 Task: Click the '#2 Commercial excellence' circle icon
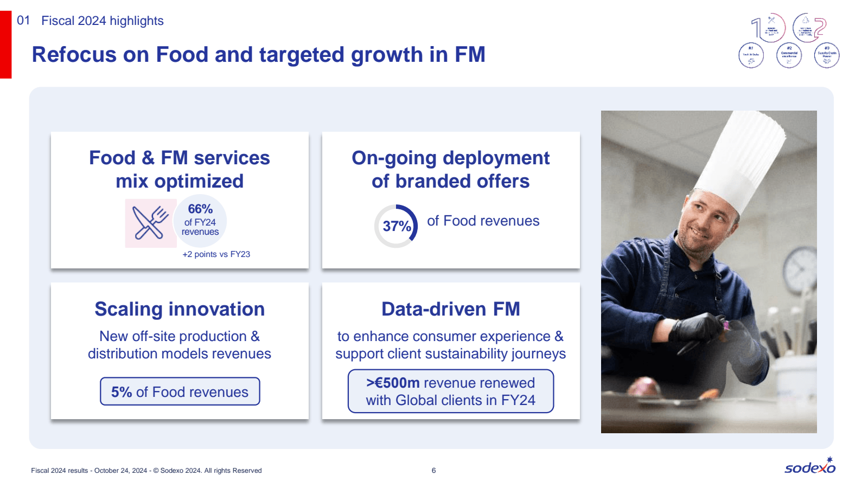pyautogui.click(x=789, y=55)
